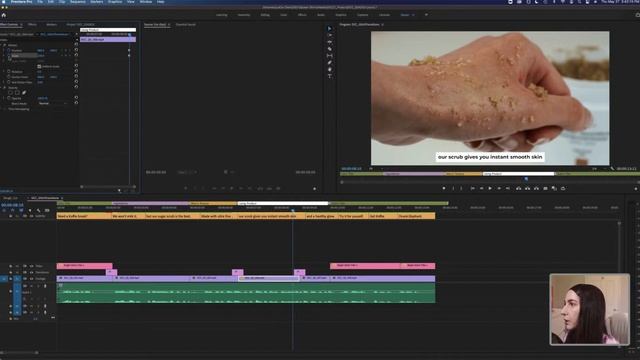Screen dimensions: 640x360
Task: Open the Editing workspace tab
Action: pos(265,15)
